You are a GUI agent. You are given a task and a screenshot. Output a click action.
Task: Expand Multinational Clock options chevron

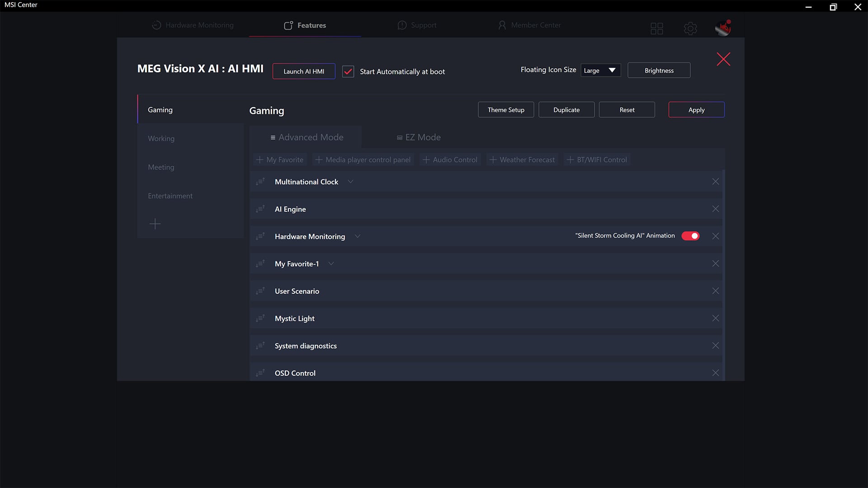click(x=350, y=182)
